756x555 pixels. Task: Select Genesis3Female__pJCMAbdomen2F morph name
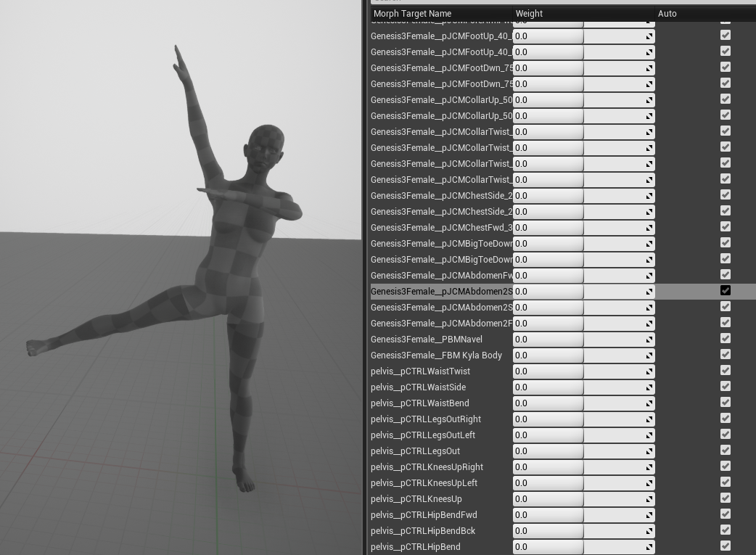[x=441, y=324]
